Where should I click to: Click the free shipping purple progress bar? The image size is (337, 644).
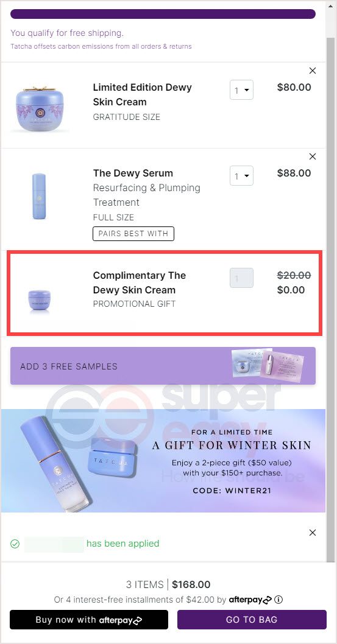click(x=163, y=14)
